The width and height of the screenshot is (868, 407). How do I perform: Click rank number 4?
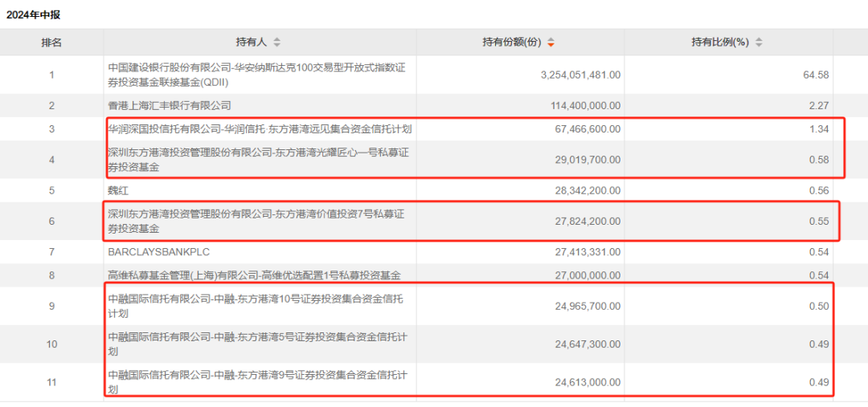(51, 160)
